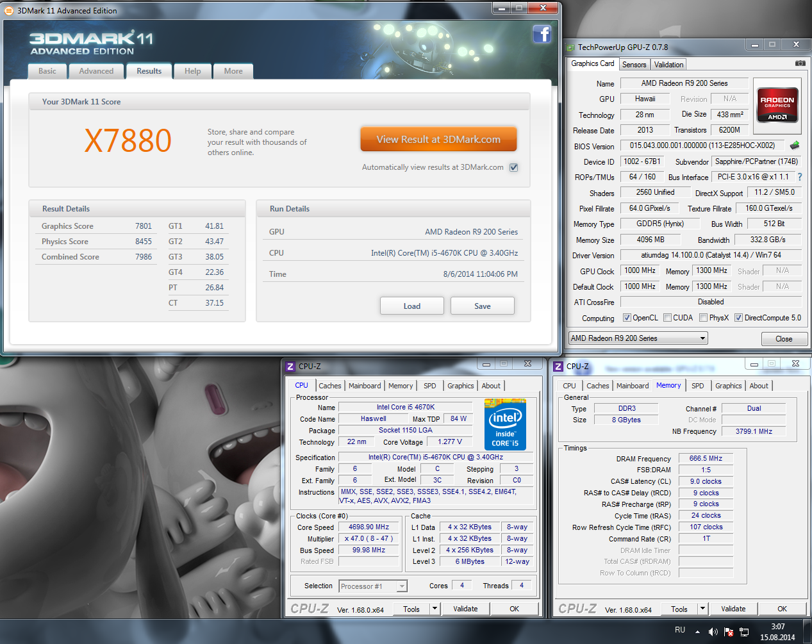Click Validate in the CPU-Z CPU window

465,609
